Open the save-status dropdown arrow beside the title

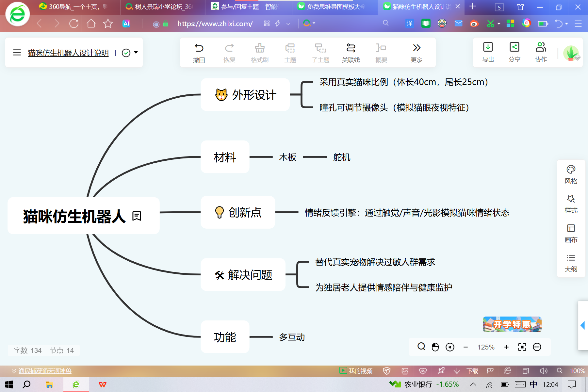coord(136,53)
